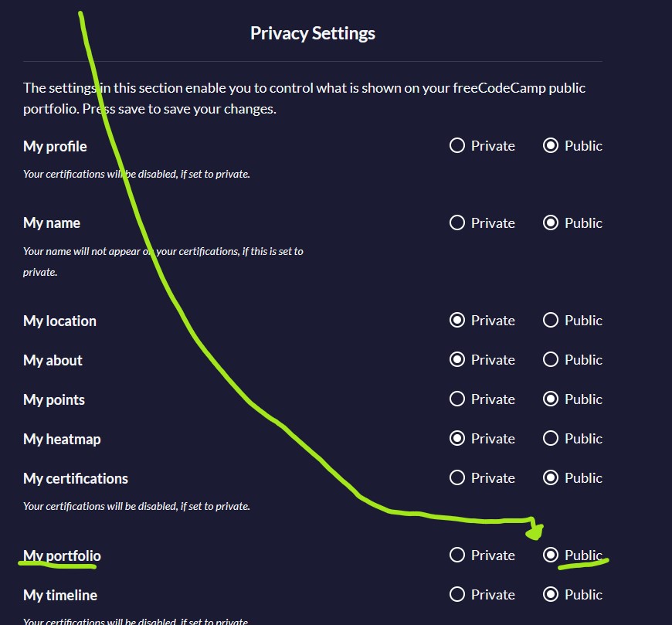Select Public for My certifications
The image size is (672, 625).
[550, 478]
